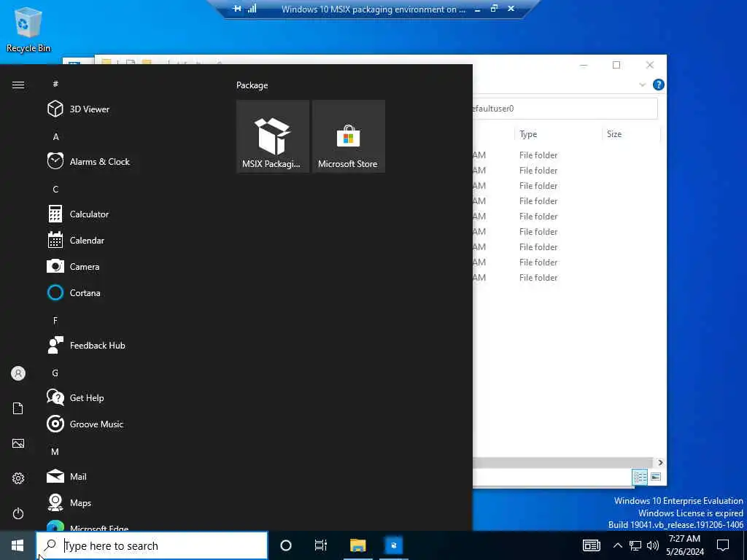The height and width of the screenshot is (560, 747).
Task: Click the MSIX Packaging Tool tile
Action: [x=273, y=136]
